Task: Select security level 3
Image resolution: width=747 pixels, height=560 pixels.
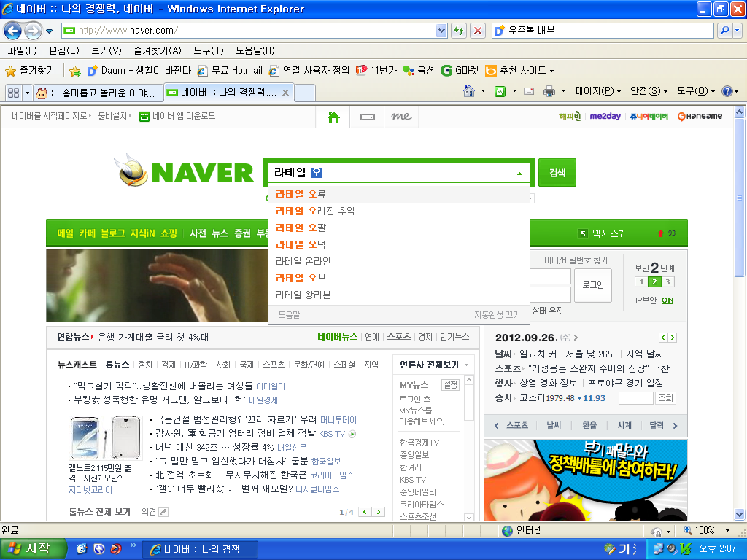Action: 668,282
